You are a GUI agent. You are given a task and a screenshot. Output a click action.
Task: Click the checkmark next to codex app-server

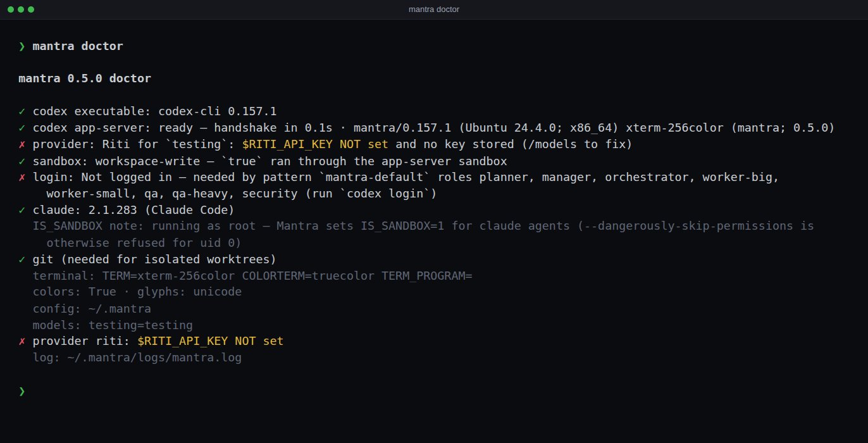22,128
